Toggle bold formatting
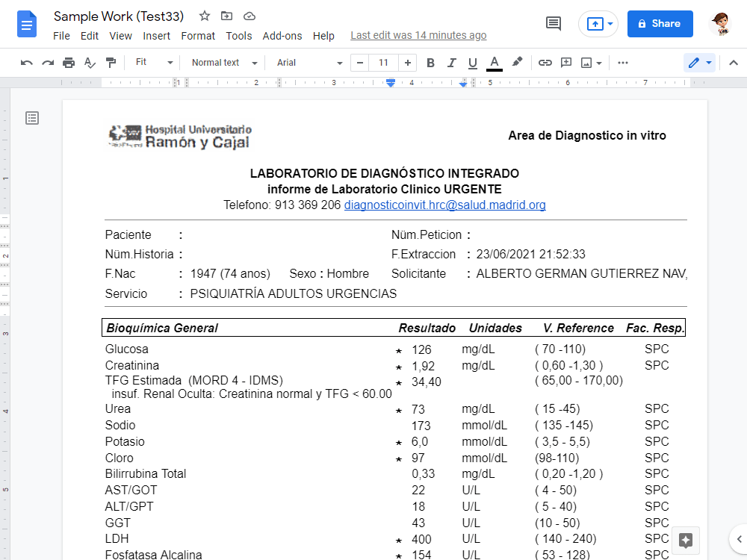Image resolution: width=747 pixels, height=560 pixels. click(x=430, y=63)
